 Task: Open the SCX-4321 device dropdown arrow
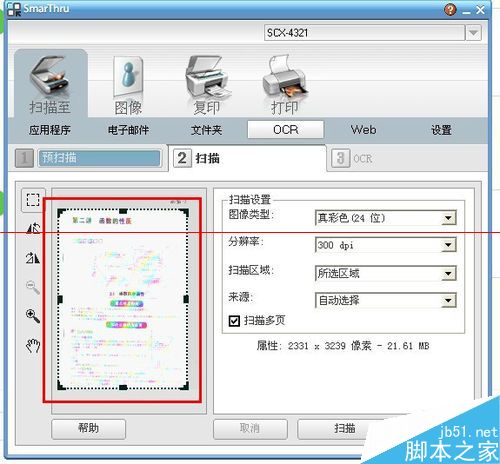473,33
